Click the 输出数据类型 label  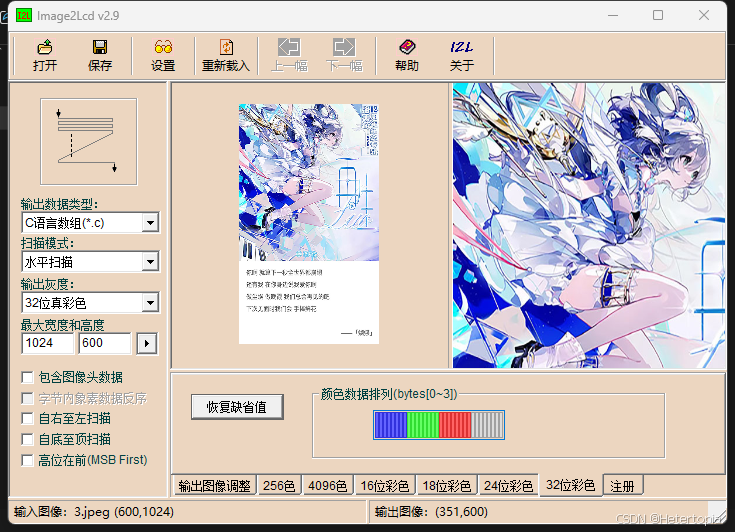[60, 204]
